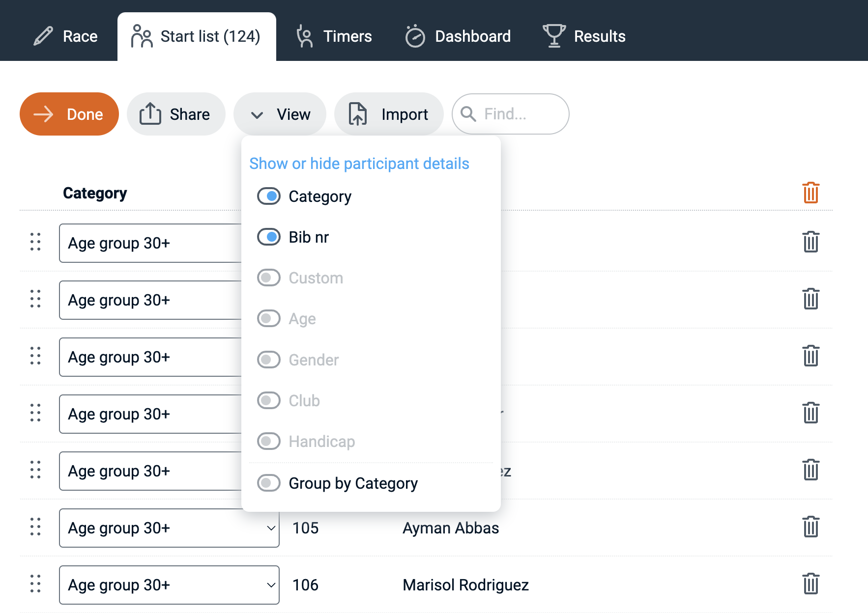Click the drag handle for bib 105 row
This screenshot has height=613, width=868.
pos(35,527)
